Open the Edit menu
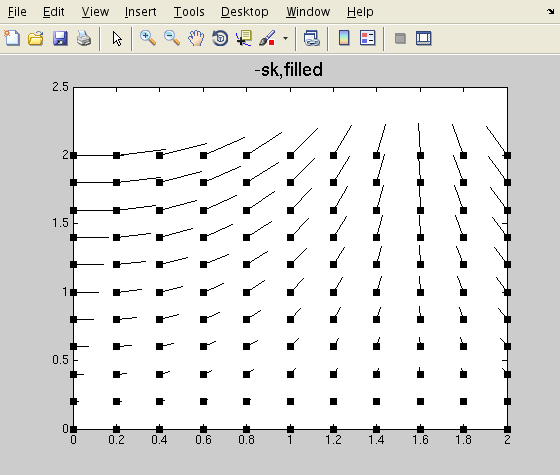This screenshot has height=475, width=560. tap(54, 12)
